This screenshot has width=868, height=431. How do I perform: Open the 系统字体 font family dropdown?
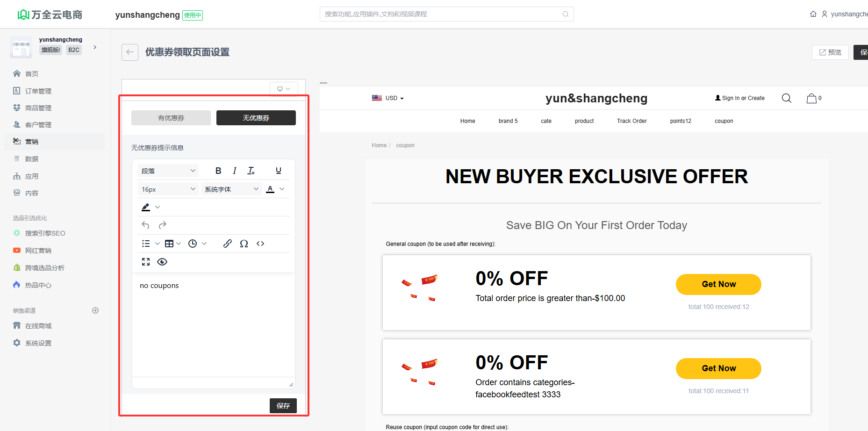coord(231,189)
